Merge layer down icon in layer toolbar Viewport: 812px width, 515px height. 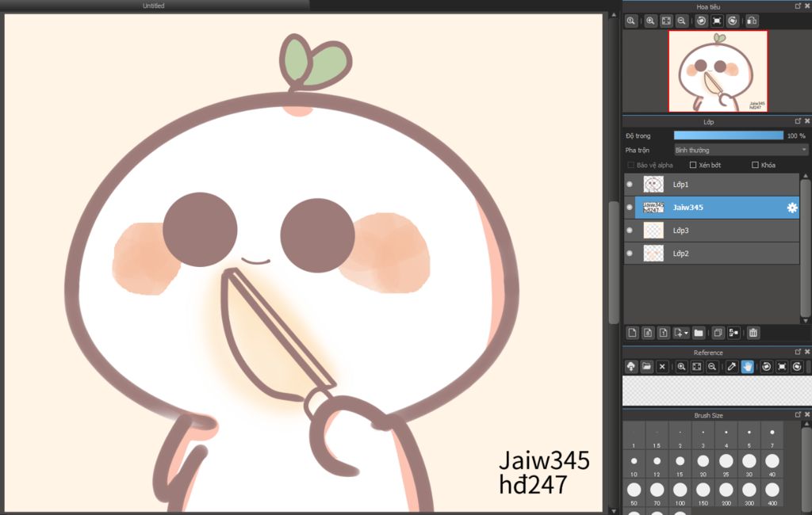click(733, 333)
